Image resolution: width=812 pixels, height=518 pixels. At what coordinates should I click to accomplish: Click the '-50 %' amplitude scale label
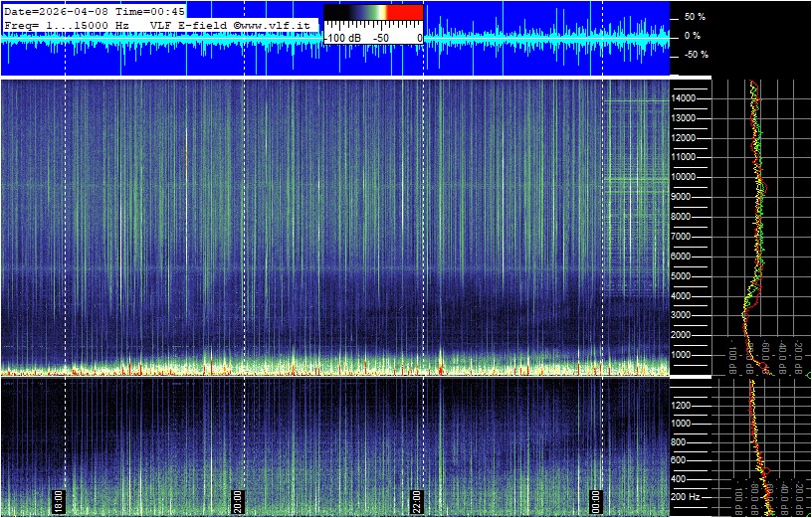pos(696,55)
